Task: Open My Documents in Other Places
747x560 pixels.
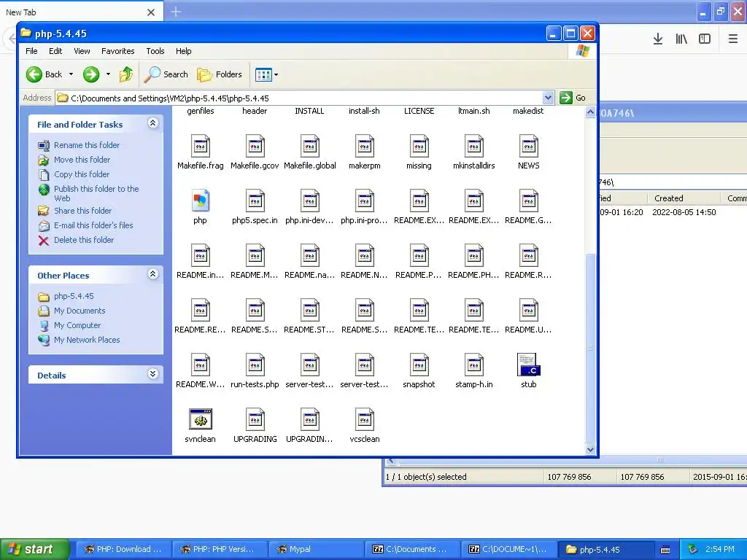Action: [80, 311]
